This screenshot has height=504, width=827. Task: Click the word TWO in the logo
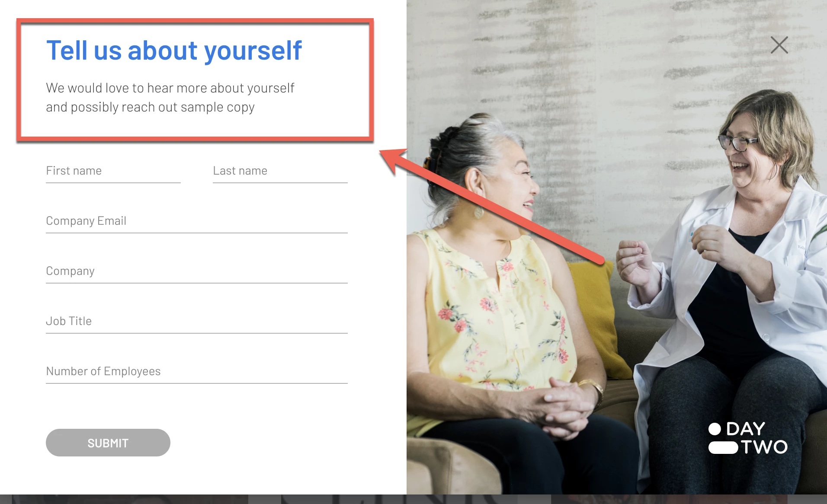(764, 447)
